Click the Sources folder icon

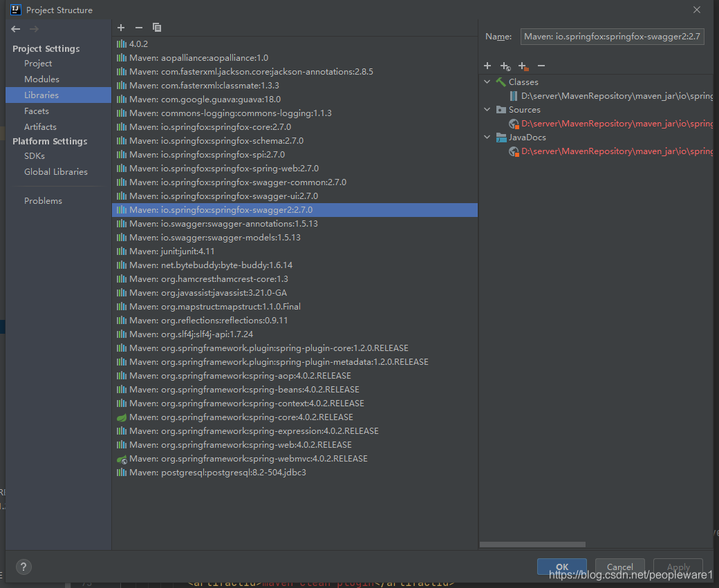(x=501, y=110)
